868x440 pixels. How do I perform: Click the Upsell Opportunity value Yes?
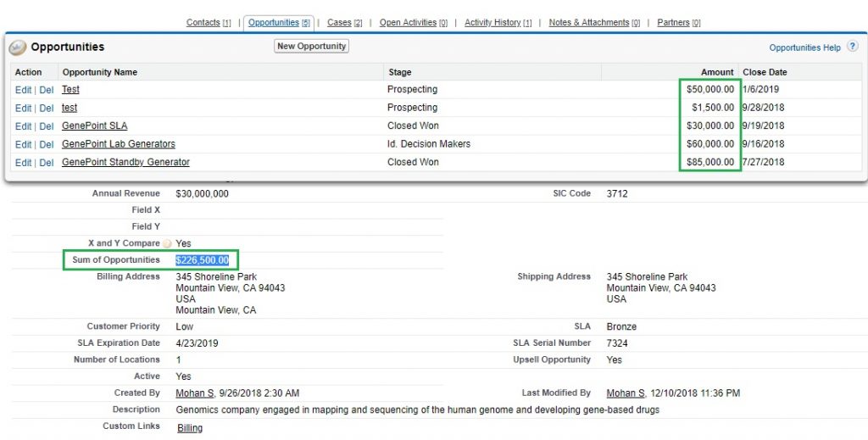(615, 359)
